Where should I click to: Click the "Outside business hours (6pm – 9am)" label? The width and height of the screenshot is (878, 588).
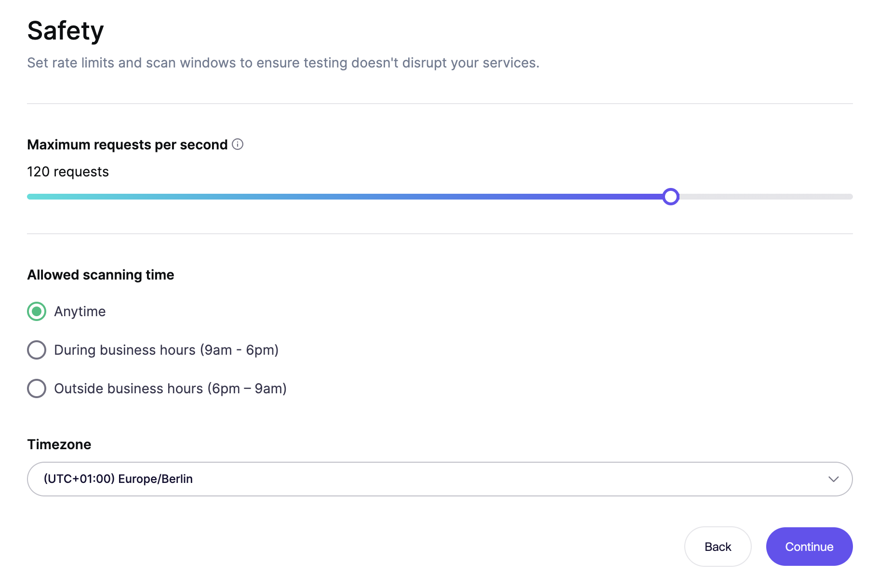pyautogui.click(x=170, y=388)
